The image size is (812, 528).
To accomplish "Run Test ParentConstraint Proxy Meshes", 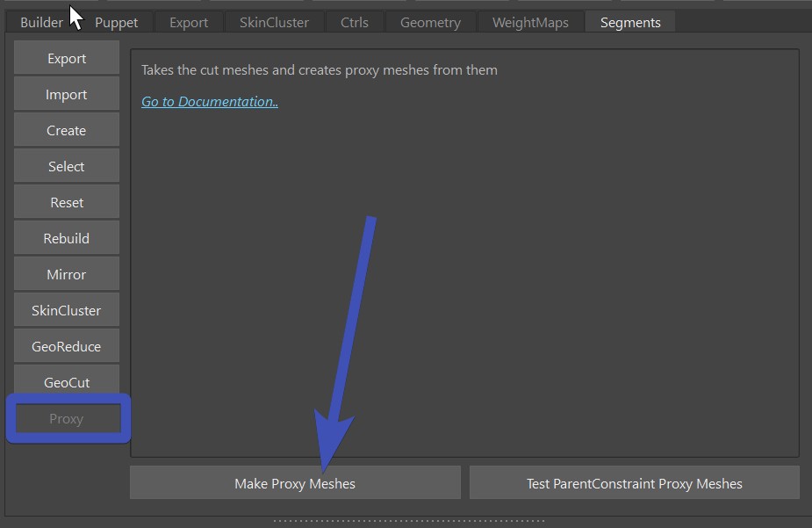I will [x=634, y=483].
